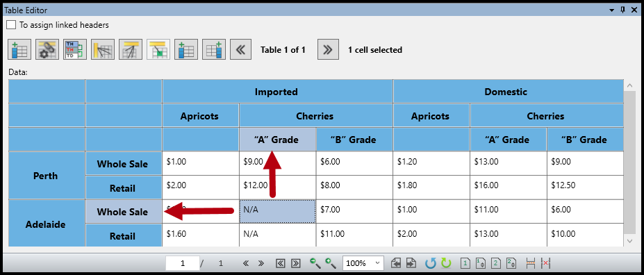Select single page layout icon
The width and height of the screenshot is (644, 275).
coord(465,263)
